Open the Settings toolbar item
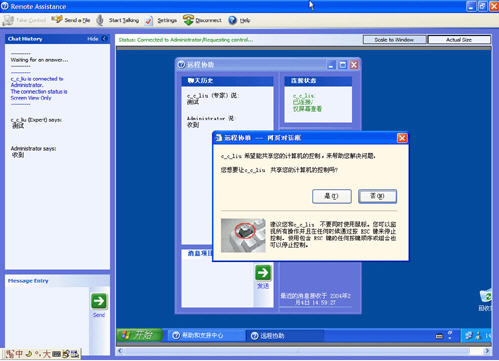 [x=161, y=20]
